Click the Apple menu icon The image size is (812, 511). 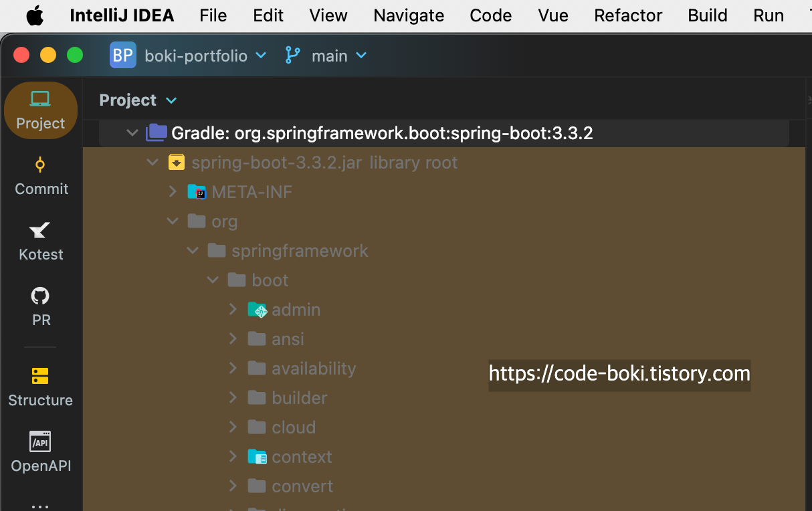pyautogui.click(x=35, y=15)
